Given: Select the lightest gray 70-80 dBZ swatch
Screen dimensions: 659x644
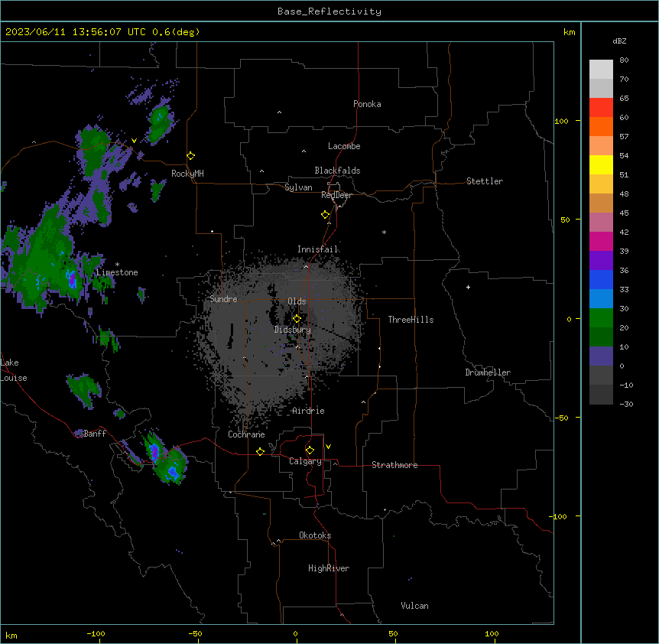Looking at the screenshot, I should [601, 70].
